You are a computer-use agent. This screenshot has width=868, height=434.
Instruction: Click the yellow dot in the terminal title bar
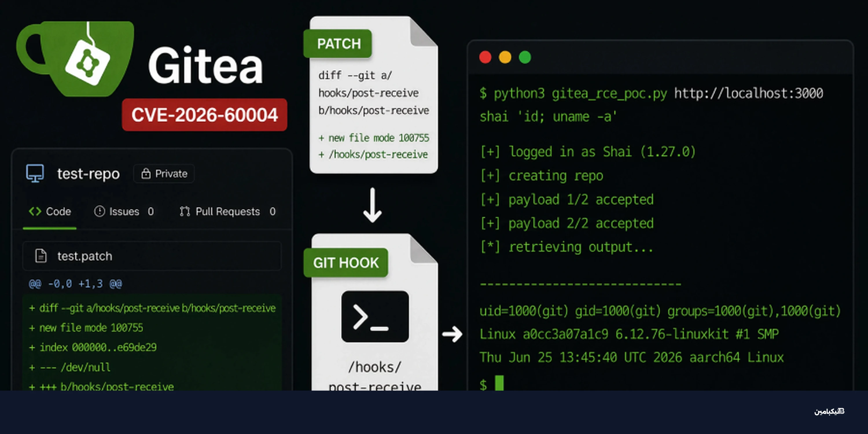505,57
